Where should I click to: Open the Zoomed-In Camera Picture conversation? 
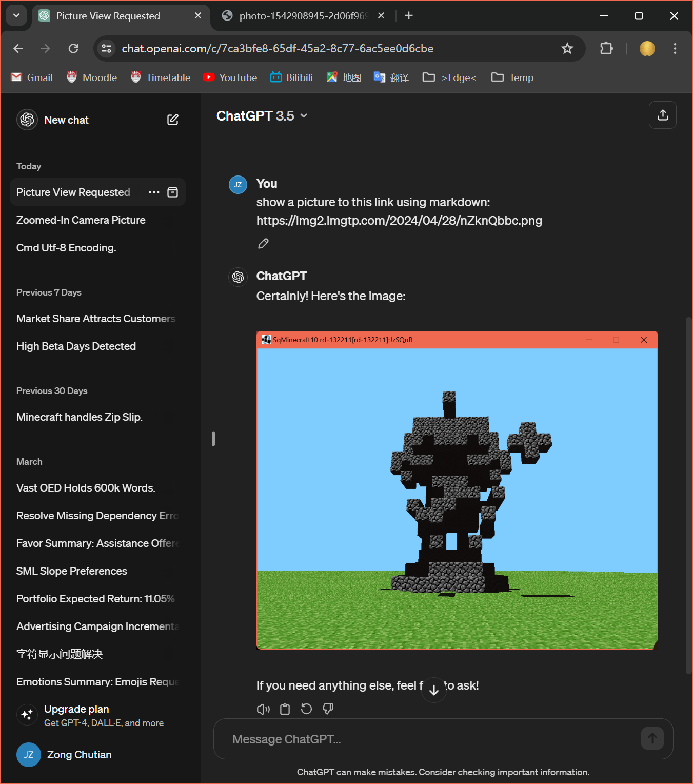pos(81,220)
